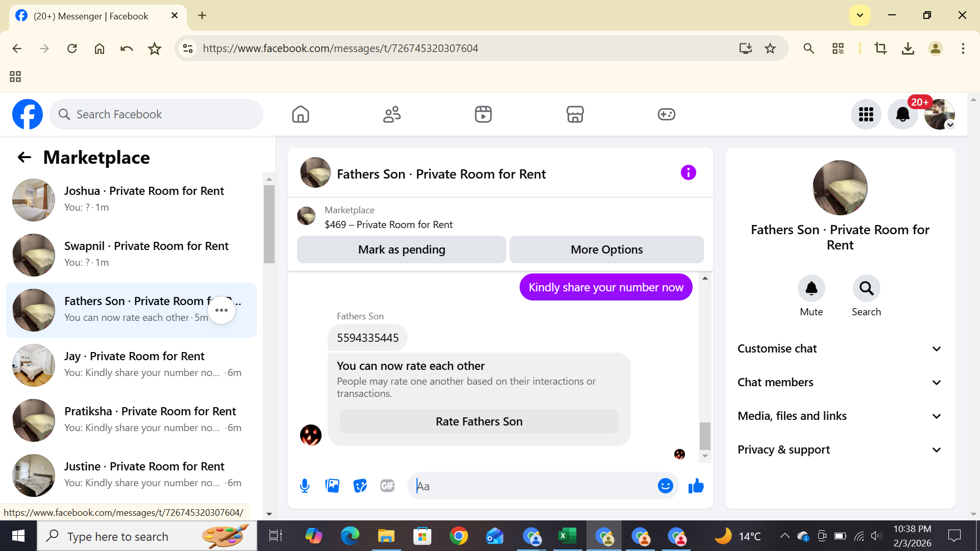Attach a photo using the image icon
Viewport: 980px width, 551px height.
pos(332,486)
